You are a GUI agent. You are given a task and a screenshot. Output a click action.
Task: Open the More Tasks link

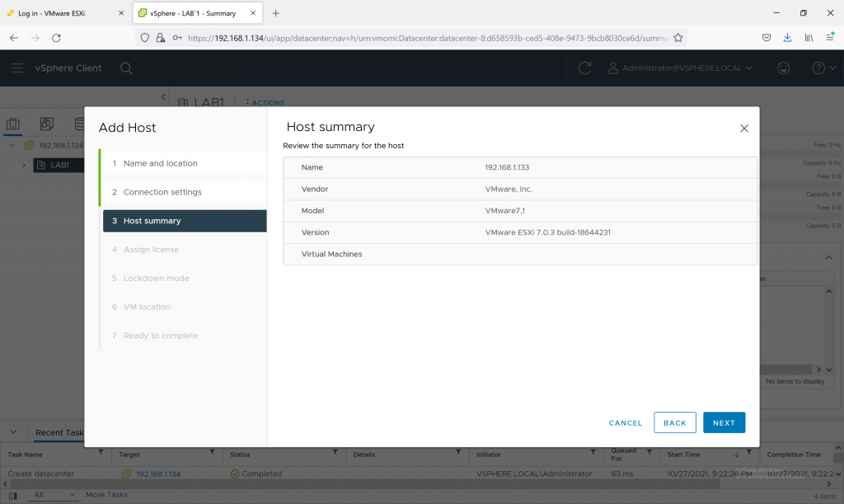(x=106, y=494)
